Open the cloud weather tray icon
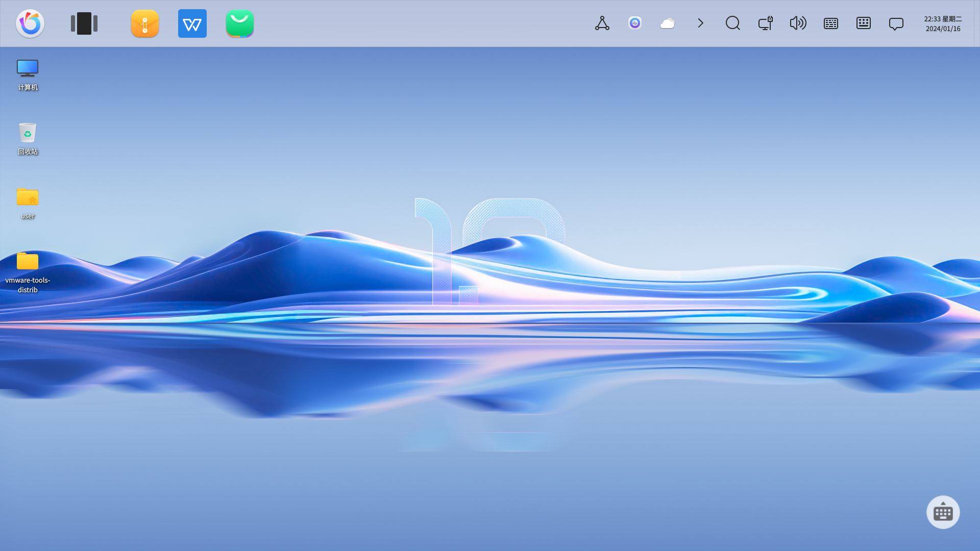The image size is (980, 551). point(668,23)
